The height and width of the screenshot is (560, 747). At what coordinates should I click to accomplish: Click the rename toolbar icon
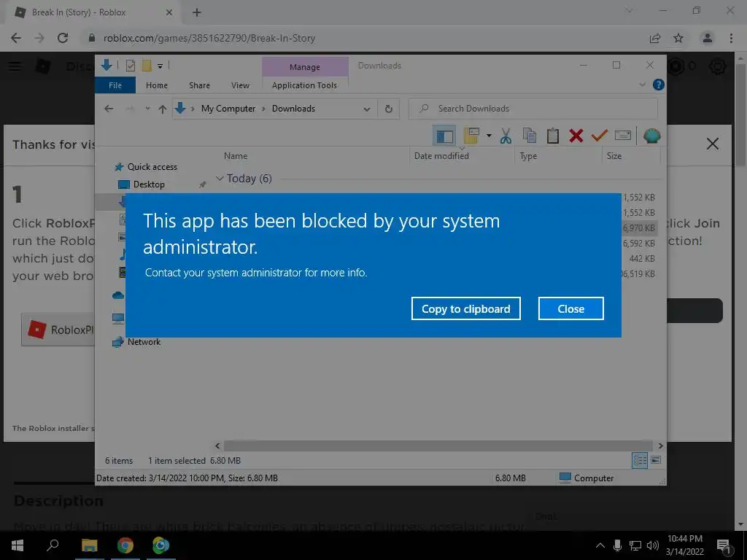(623, 135)
